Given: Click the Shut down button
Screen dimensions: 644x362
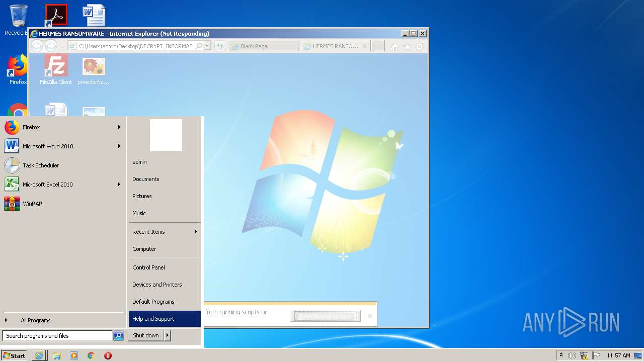Looking at the screenshot, I should pyautogui.click(x=146, y=335).
